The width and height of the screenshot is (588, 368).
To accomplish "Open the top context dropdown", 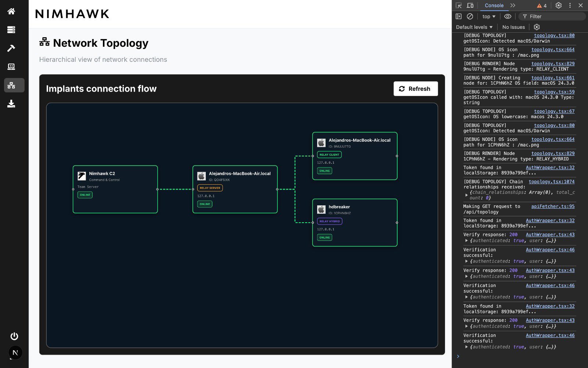I will (489, 17).
